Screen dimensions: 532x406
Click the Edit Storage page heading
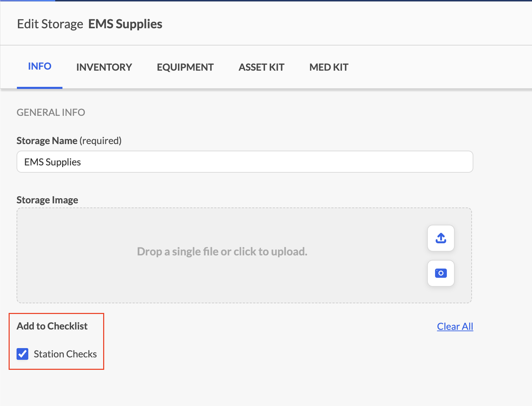click(50, 24)
